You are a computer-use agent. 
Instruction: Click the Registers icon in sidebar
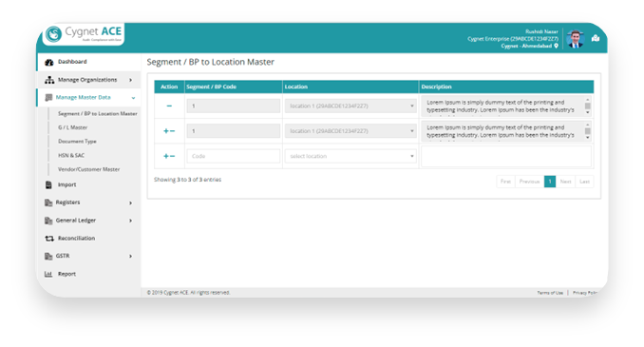(x=48, y=202)
